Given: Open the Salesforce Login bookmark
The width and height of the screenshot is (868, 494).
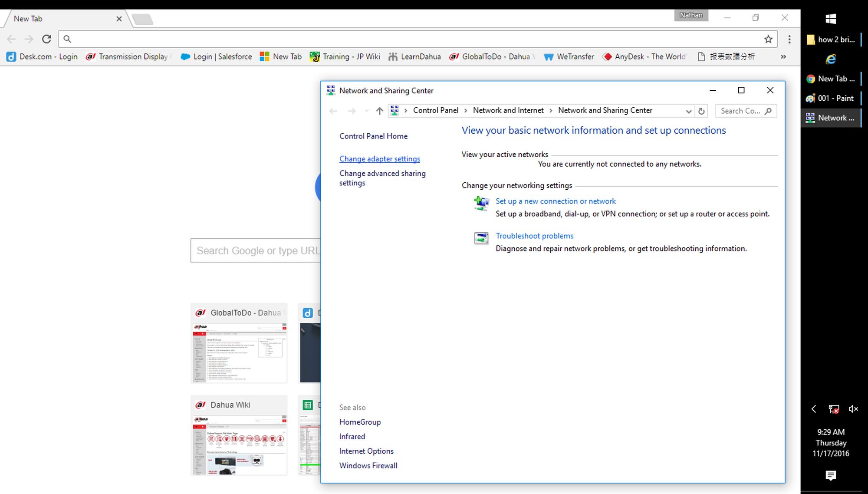Looking at the screenshot, I should tap(216, 56).
